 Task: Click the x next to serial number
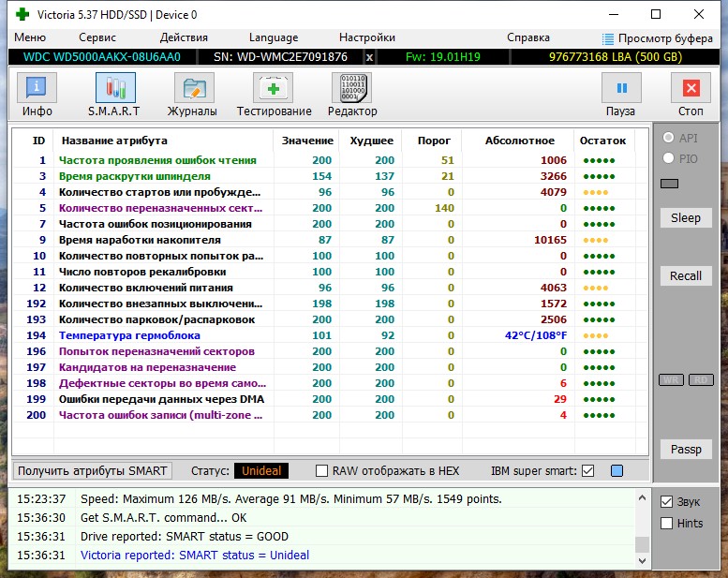(x=369, y=57)
